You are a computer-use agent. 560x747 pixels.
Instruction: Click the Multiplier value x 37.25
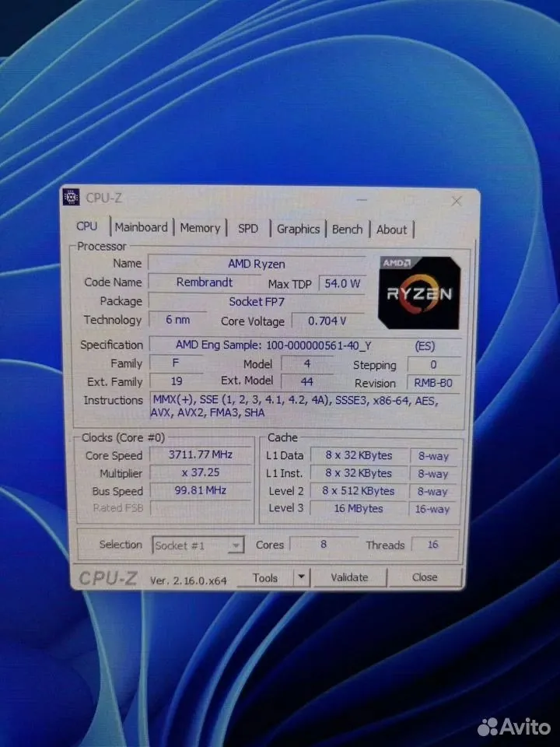tap(200, 472)
